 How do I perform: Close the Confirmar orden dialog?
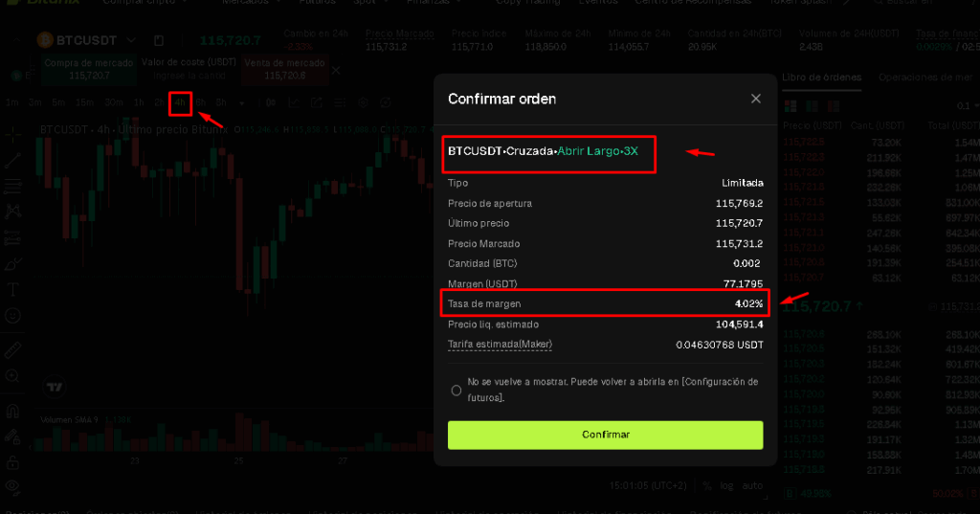(x=756, y=99)
